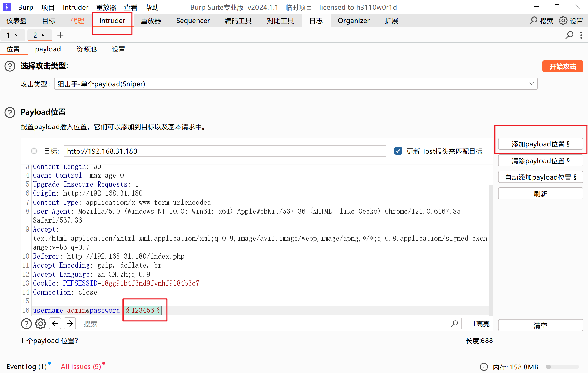The height and width of the screenshot is (373, 588).
Task: Switch to the Sequencer tab
Action: click(193, 21)
